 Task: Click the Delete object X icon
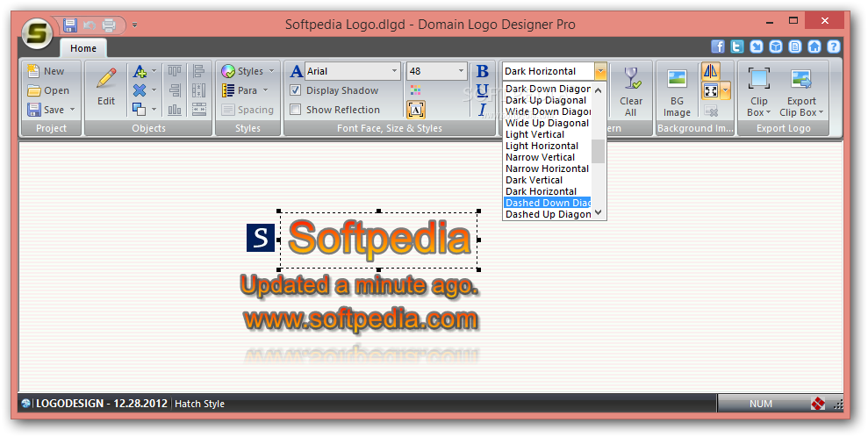tap(140, 90)
